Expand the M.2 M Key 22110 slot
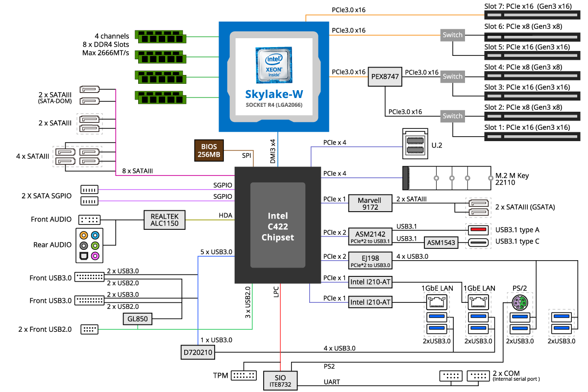This screenshot has height=392, width=588. [x=446, y=177]
